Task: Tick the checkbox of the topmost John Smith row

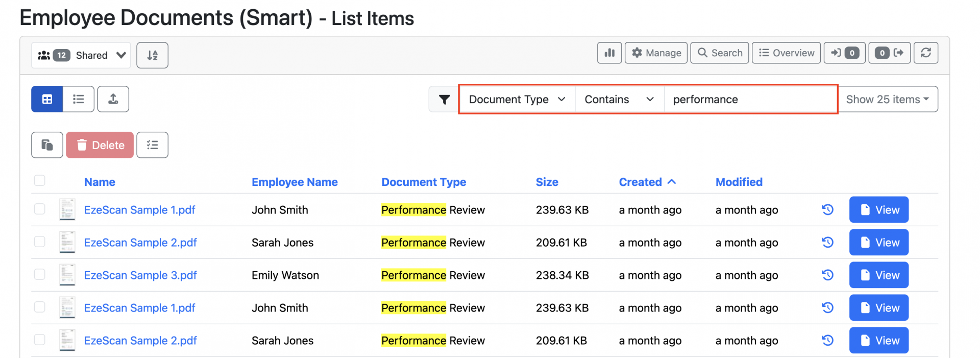Action: tap(40, 209)
